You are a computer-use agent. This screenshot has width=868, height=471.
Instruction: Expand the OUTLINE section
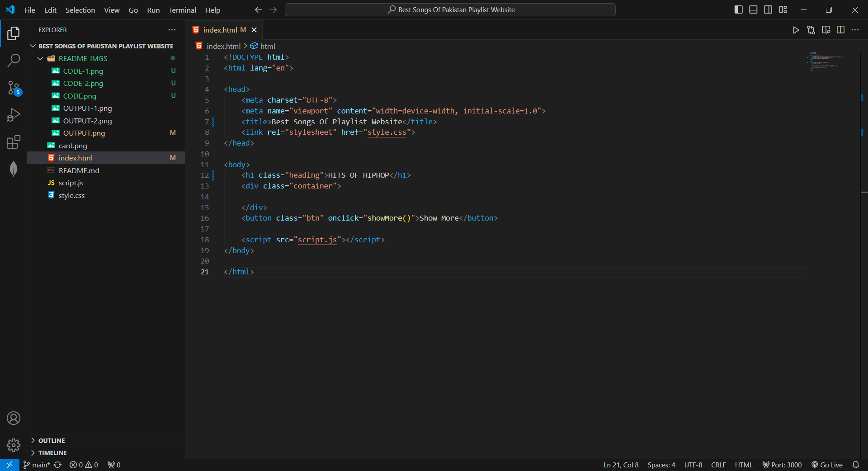[106, 440]
